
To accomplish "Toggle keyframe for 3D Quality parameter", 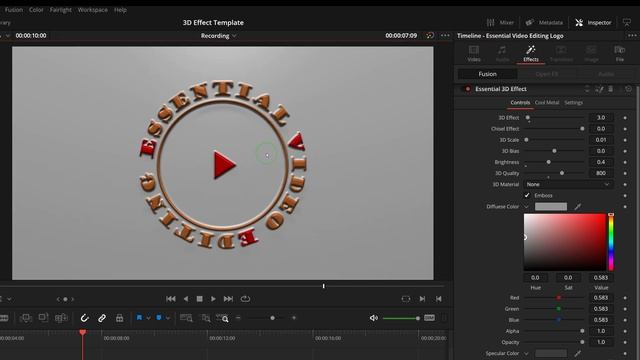I will click(625, 173).
